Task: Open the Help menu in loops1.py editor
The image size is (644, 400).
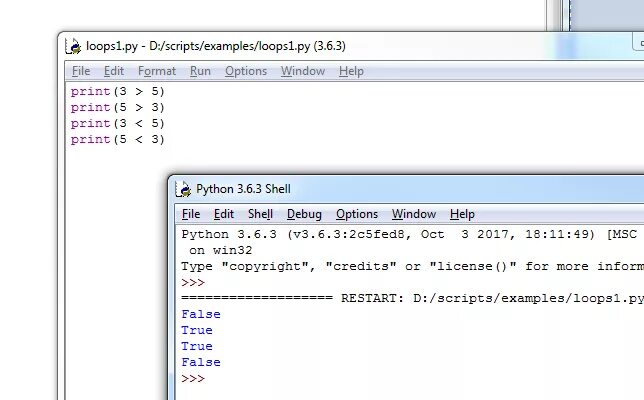Action: click(x=351, y=71)
